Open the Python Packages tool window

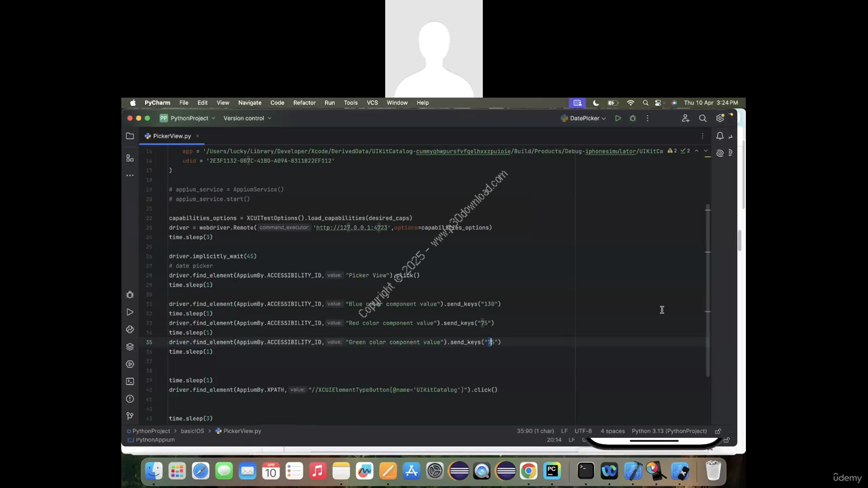click(130, 346)
